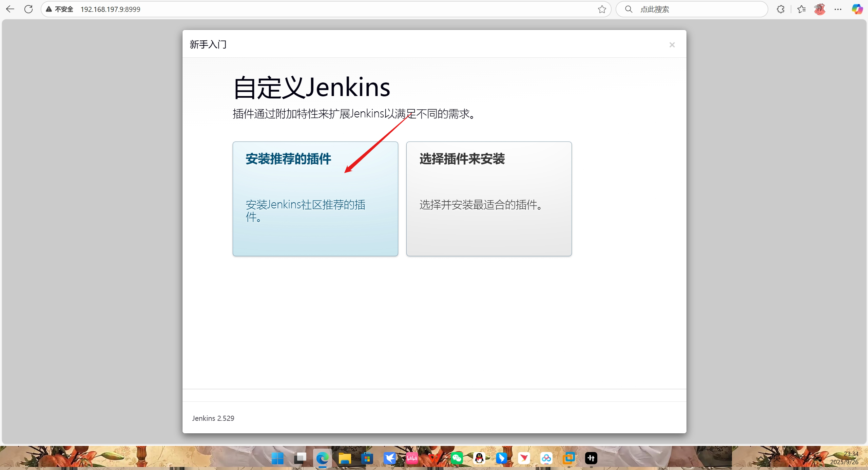This screenshot has height=470, width=868.
Task: Star this page as a favorite
Action: 602,9
